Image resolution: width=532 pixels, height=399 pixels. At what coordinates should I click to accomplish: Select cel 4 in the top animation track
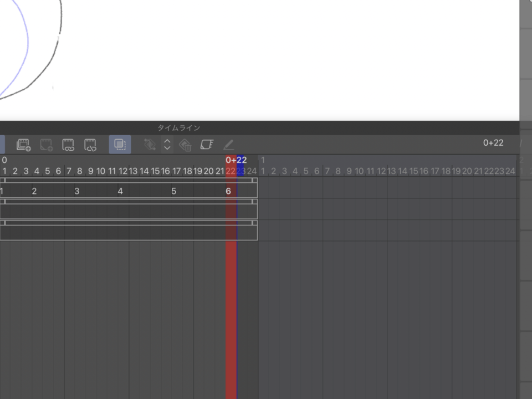[x=120, y=191]
